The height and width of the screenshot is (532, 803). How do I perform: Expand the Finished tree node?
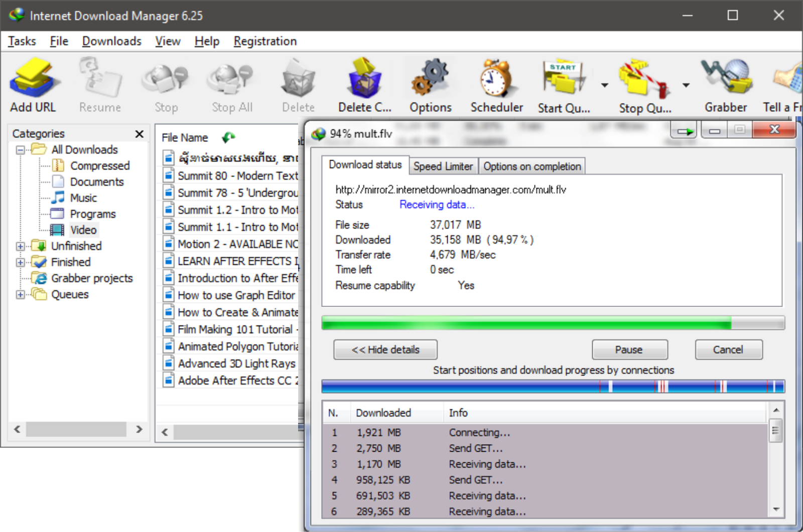(x=21, y=262)
